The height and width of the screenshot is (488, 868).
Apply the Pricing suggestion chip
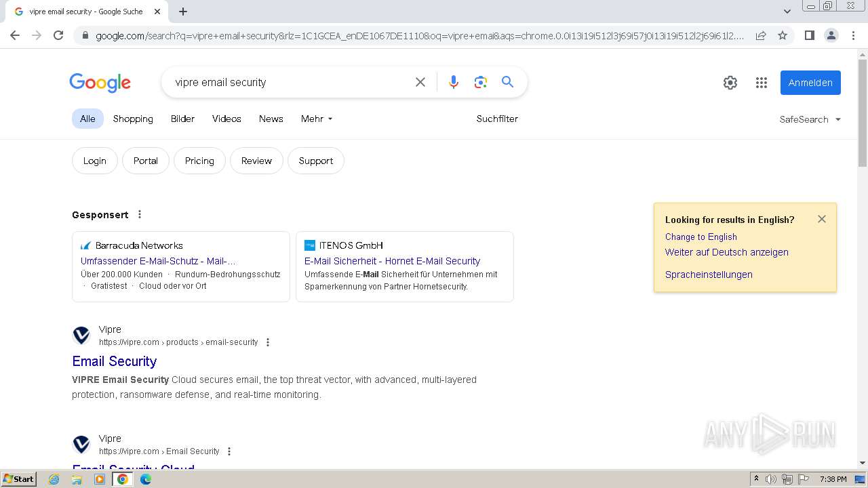[x=199, y=161]
